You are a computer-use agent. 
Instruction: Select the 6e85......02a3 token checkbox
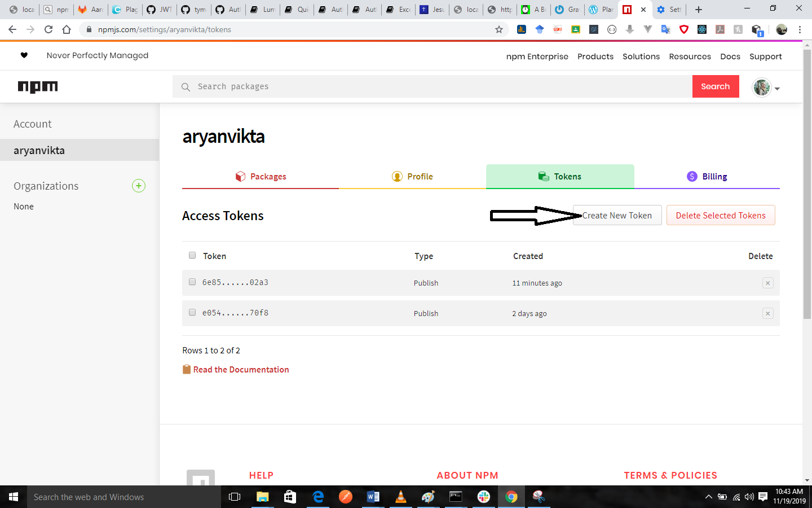click(x=192, y=282)
